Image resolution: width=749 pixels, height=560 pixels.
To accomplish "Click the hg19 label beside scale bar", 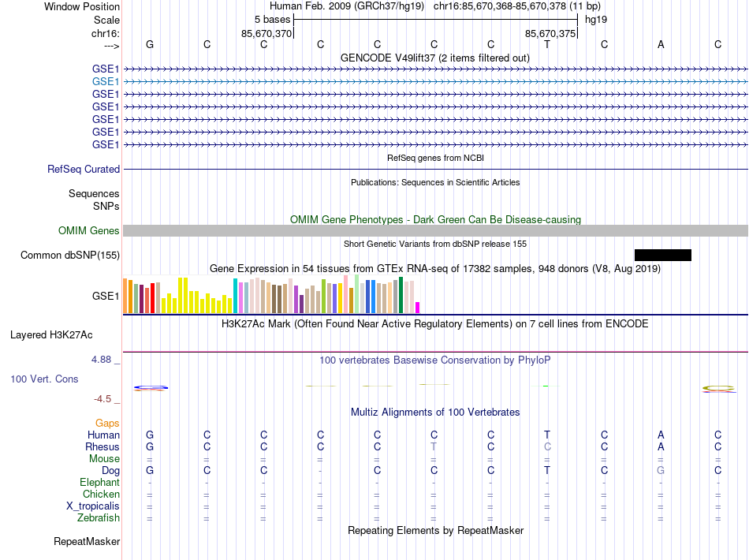I will coord(596,20).
